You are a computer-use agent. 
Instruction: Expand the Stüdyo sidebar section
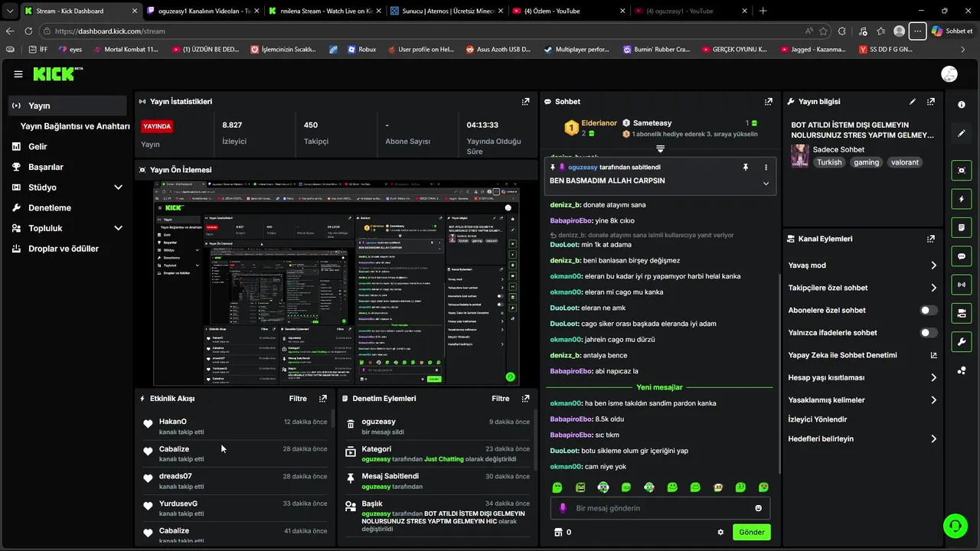pyautogui.click(x=118, y=187)
